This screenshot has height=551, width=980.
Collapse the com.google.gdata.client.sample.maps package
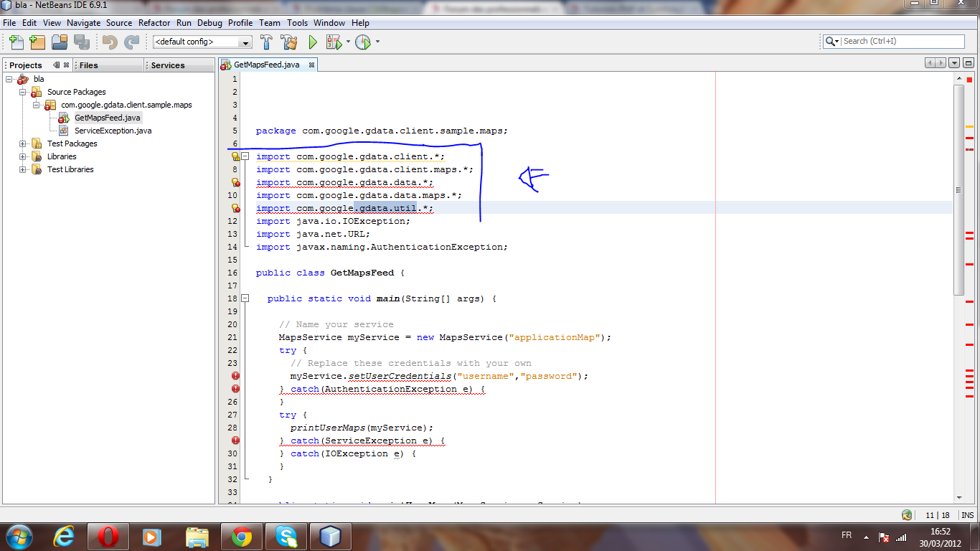pos(36,105)
